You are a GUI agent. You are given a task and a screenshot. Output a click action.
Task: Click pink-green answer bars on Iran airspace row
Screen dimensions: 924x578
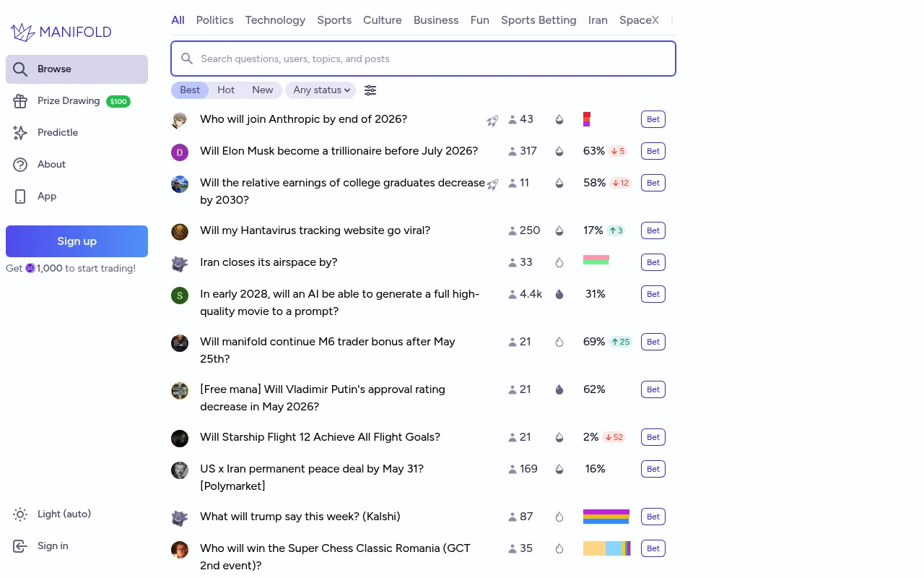coord(596,260)
